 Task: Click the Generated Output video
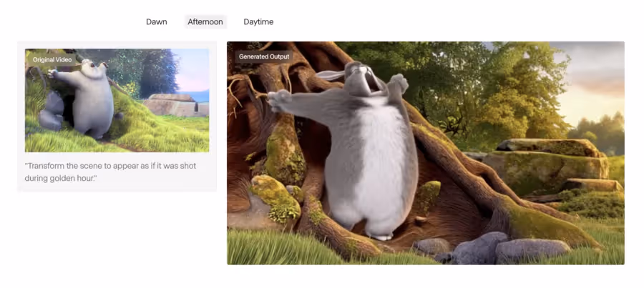click(x=426, y=153)
